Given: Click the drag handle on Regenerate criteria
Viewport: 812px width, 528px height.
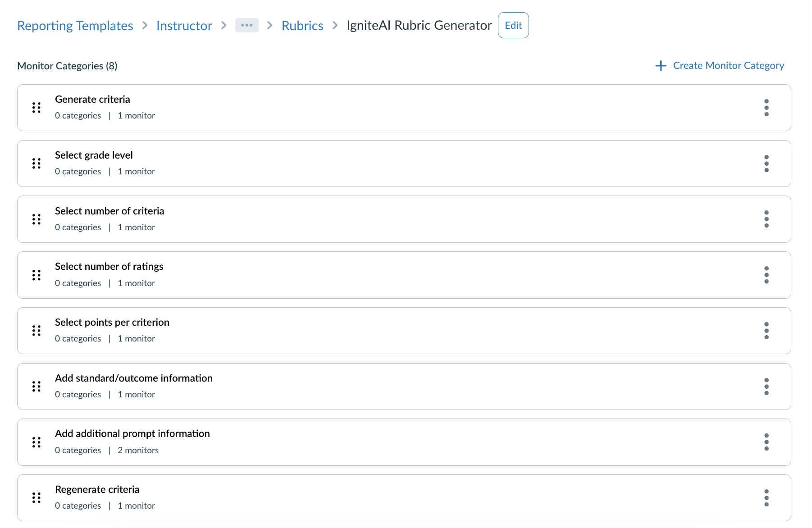Looking at the screenshot, I should [x=36, y=498].
